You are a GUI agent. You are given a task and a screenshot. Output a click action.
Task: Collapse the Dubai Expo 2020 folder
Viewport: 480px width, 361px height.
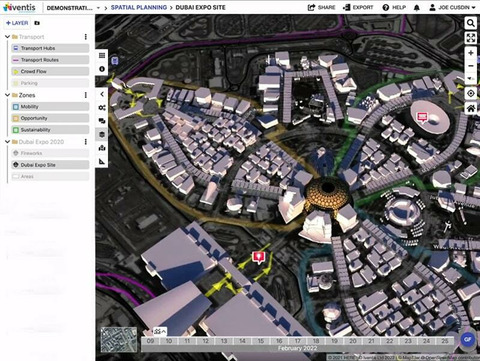pyautogui.click(x=7, y=142)
